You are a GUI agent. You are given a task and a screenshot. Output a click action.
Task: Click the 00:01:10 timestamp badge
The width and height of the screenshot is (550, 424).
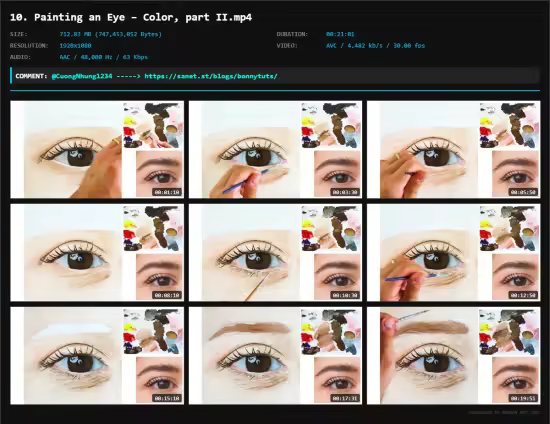click(x=167, y=192)
